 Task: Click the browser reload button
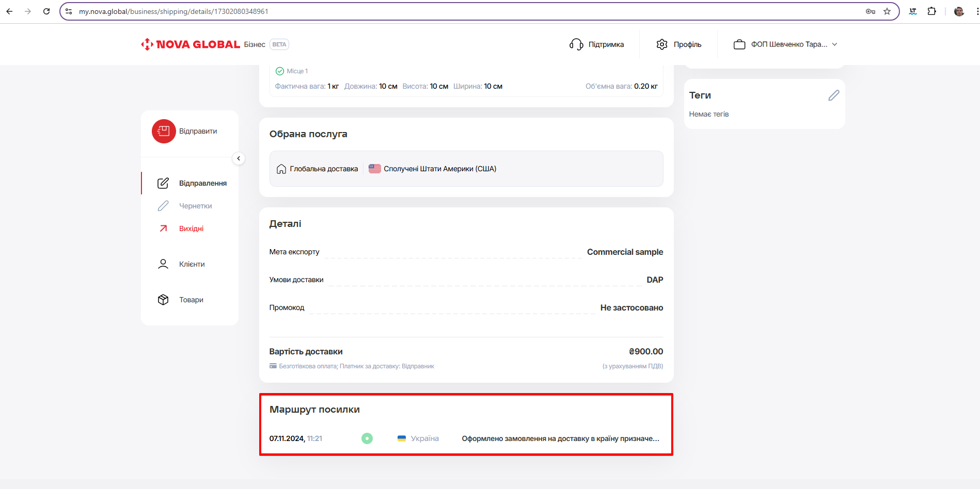click(x=46, y=11)
